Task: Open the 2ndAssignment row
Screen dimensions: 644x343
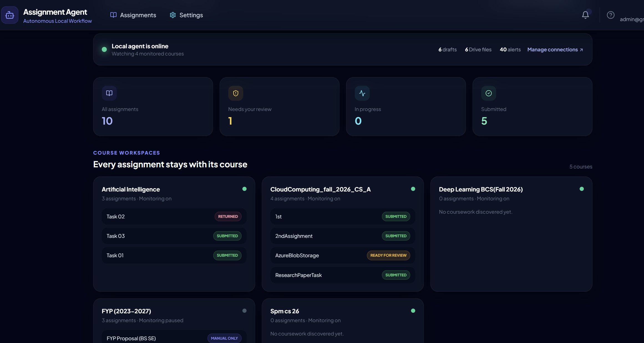Action: 343,236
